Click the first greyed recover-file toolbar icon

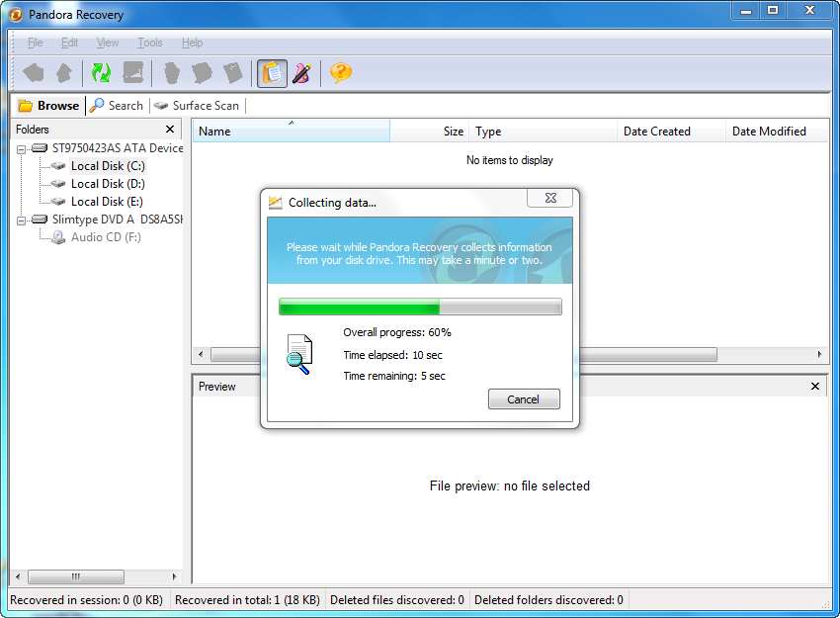click(x=171, y=73)
